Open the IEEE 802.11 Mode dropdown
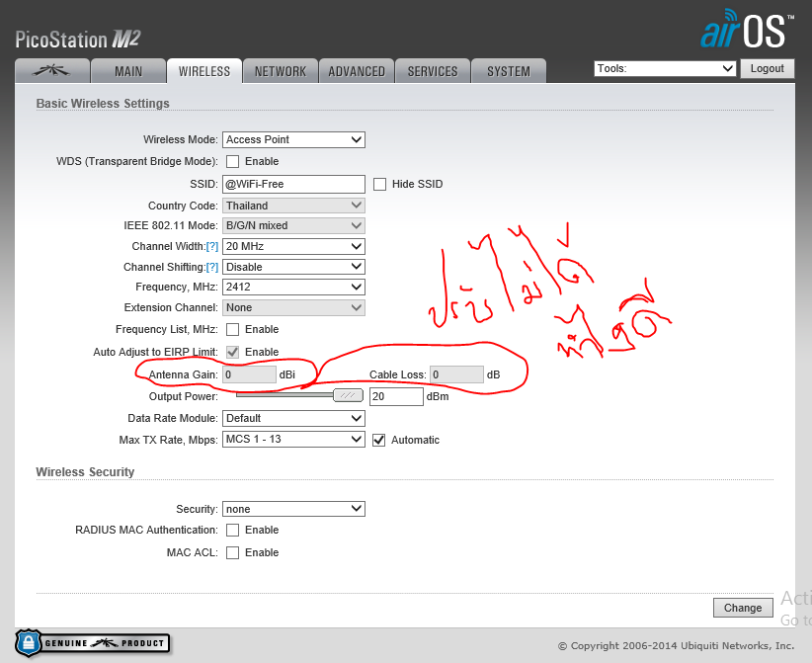Viewport: 812px width, 663px height. coord(293,225)
